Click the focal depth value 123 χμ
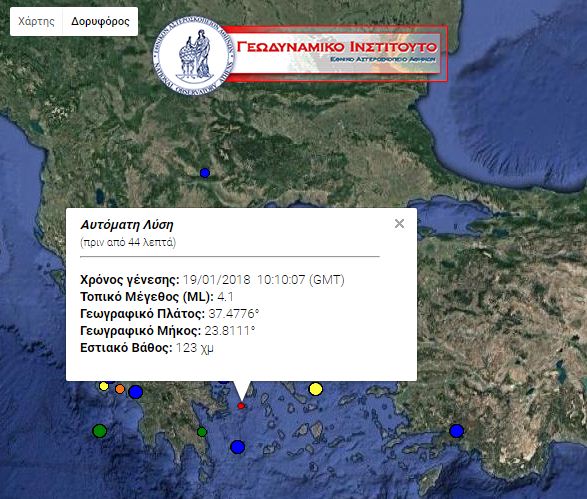Viewport: 587px width, 499px height. (x=195, y=348)
